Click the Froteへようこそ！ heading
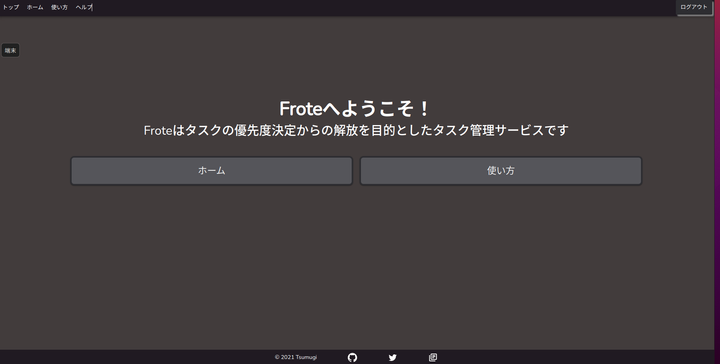This screenshot has height=364, width=720. pyautogui.click(x=354, y=109)
